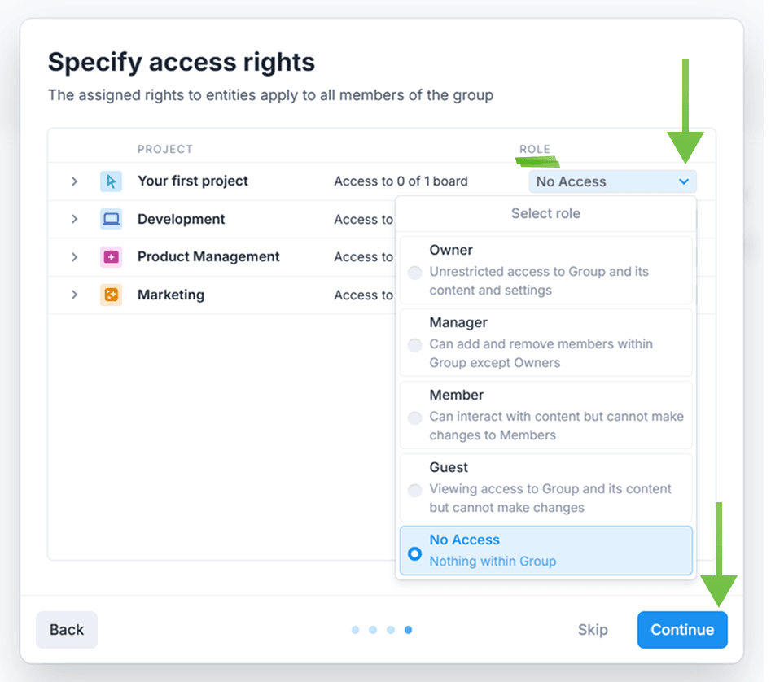
Task: Skip this access rights step
Action: coord(593,630)
